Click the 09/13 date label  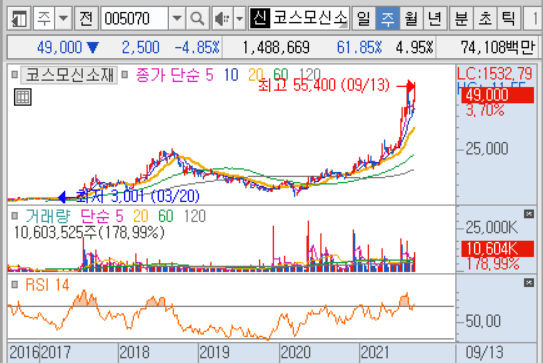(484, 353)
